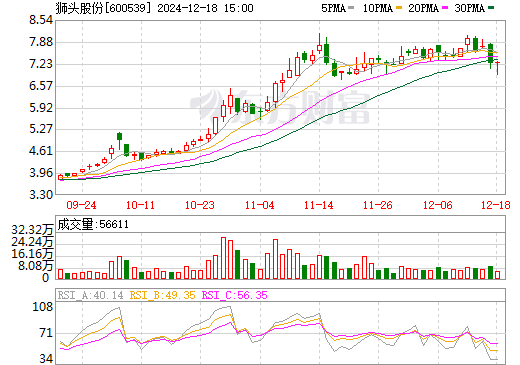
Task: Click the 7.23 price axis label
Action: click(41, 64)
